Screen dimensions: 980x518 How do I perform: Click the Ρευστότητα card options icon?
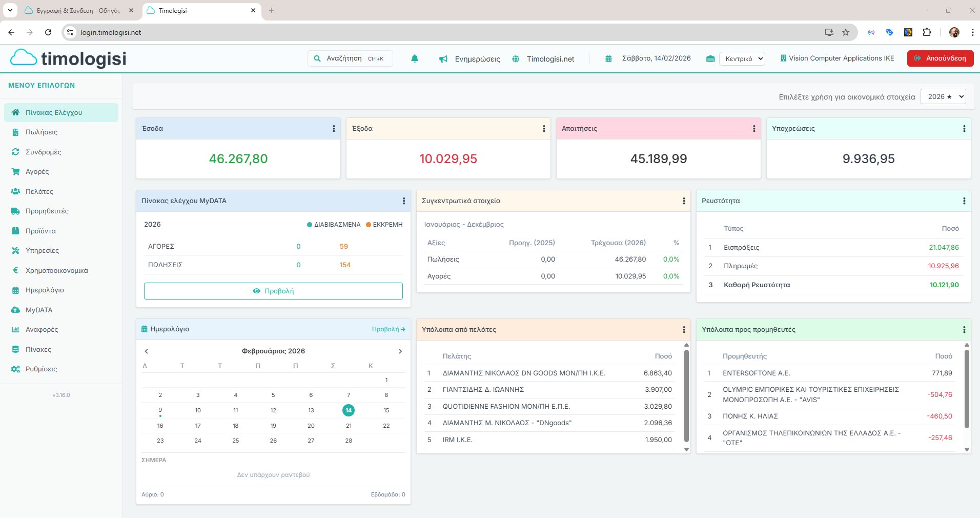[x=964, y=201]
